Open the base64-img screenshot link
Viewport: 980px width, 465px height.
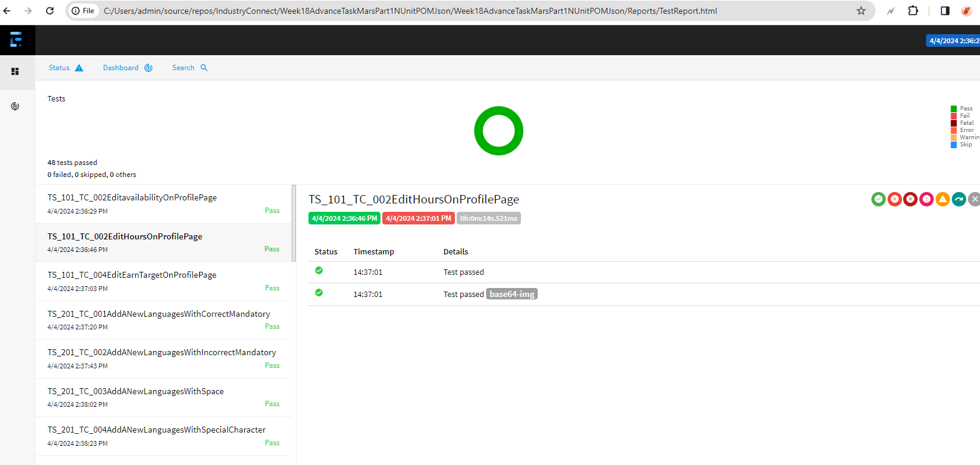pyautogui.click(x=511, y=294)
